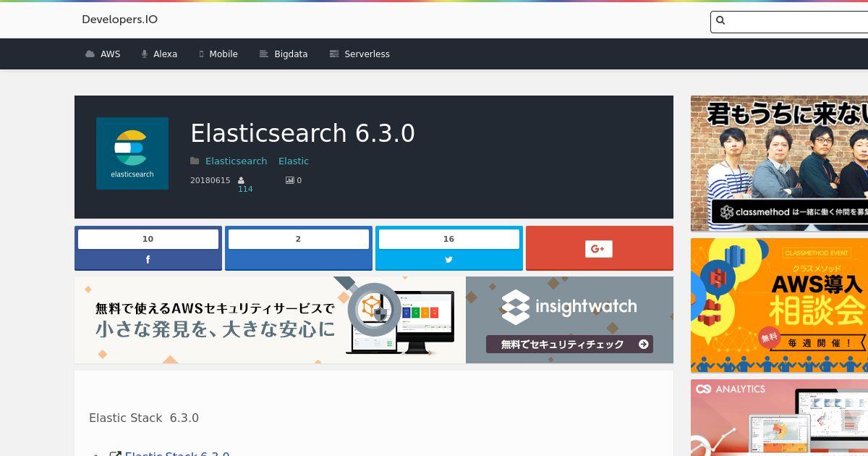Click the article title Elasticsearch 6.3.0

coord(302,134)
